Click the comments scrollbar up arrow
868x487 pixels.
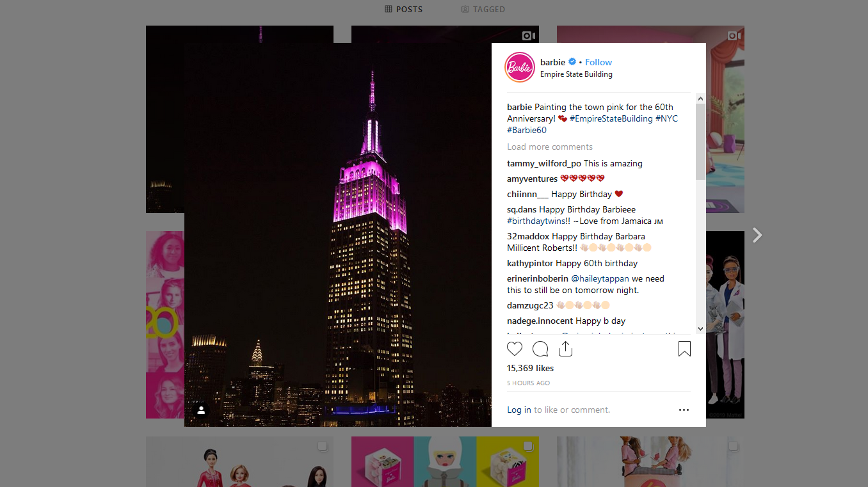[x=700, y=99]
